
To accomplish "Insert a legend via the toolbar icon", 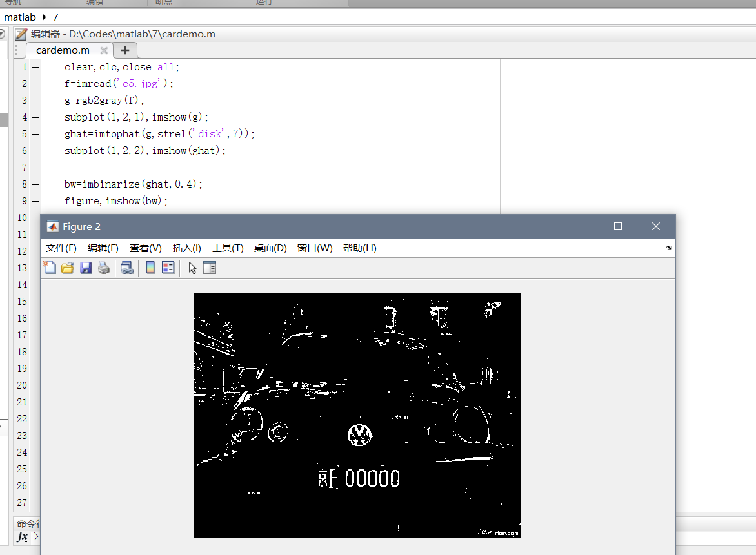I will [168, 268].
